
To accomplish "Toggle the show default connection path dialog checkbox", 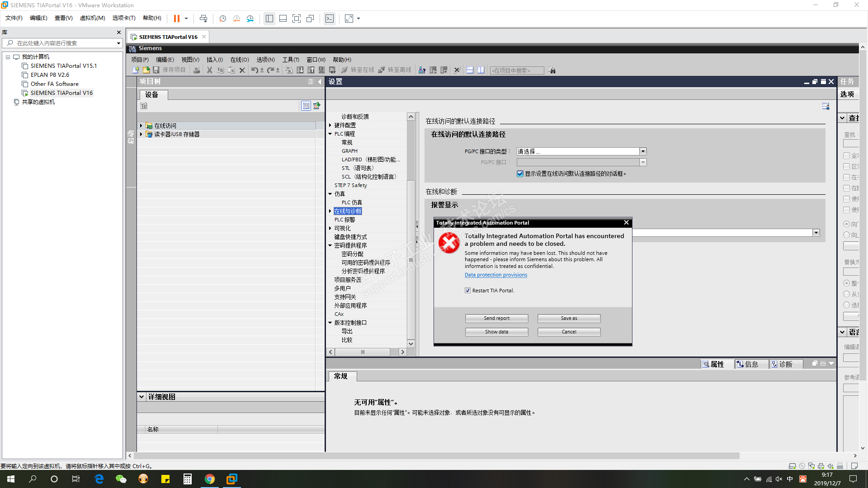I will 520,174.
